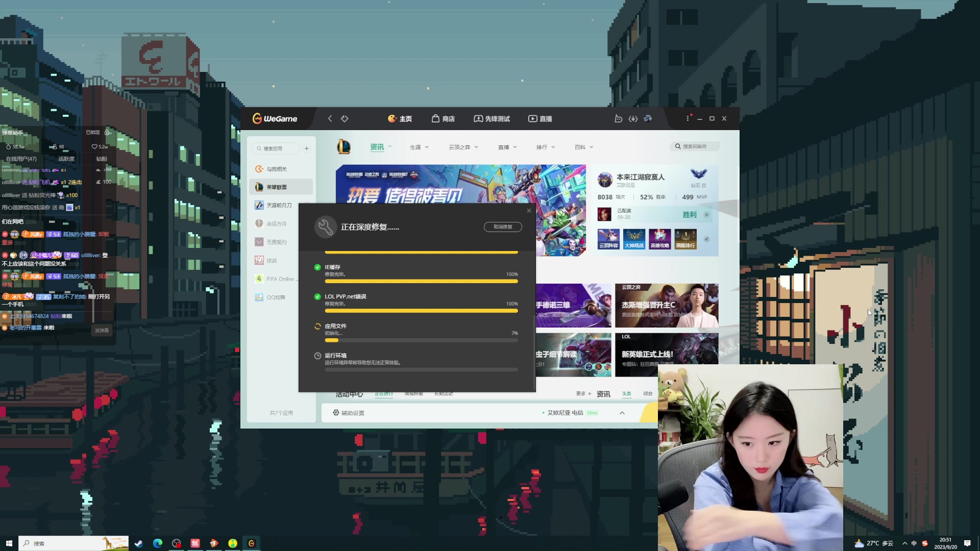Go back with the WeGame back arrow
This screenshot has height=551, width=980.
[330, 118]
